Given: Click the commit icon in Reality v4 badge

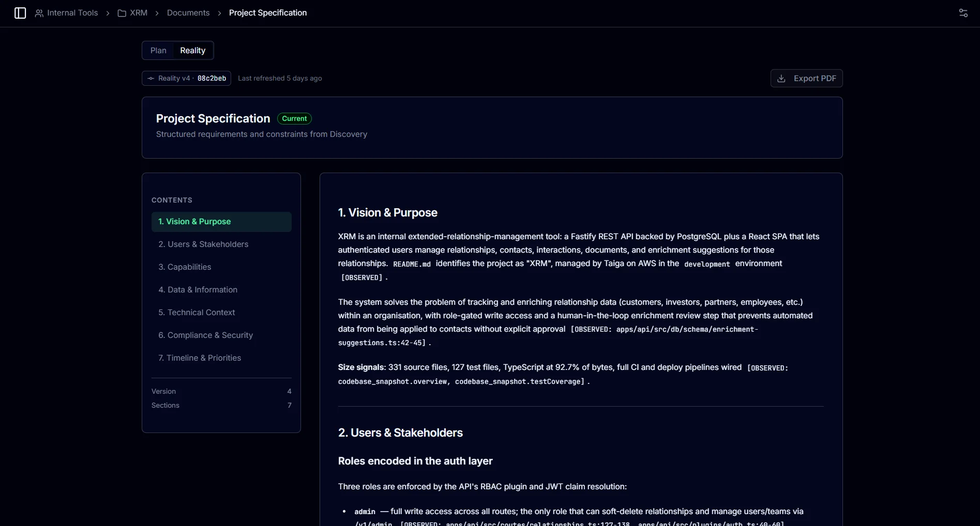Looking at the screenshot, I should 151,79.
